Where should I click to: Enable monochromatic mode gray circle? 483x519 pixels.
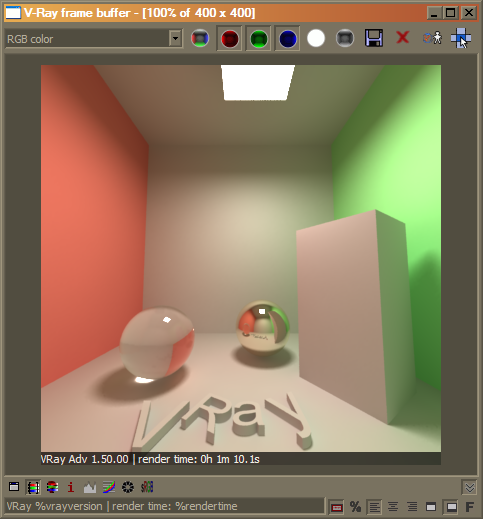click(x=345, y=38)
